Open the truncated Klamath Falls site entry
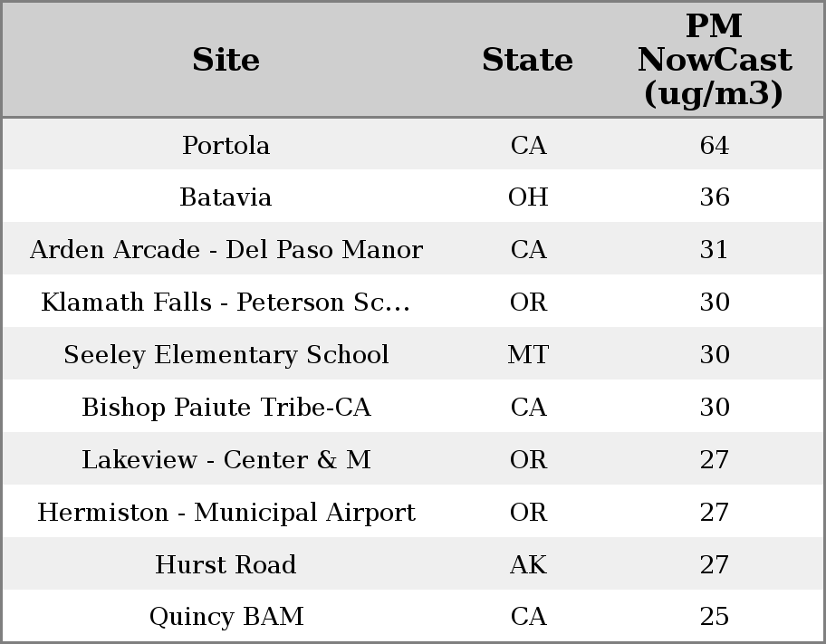The width and height of the screenshot is (826, 644). click(226, 303)
